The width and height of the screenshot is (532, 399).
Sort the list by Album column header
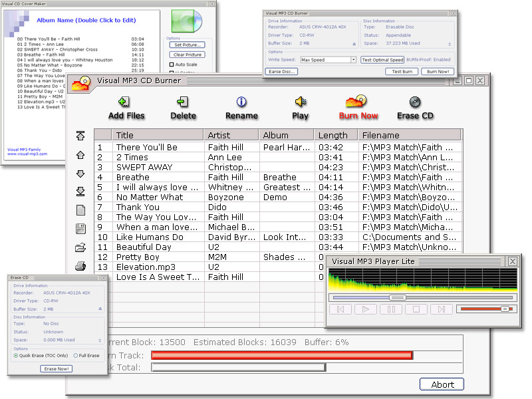[x=287, y=135]
